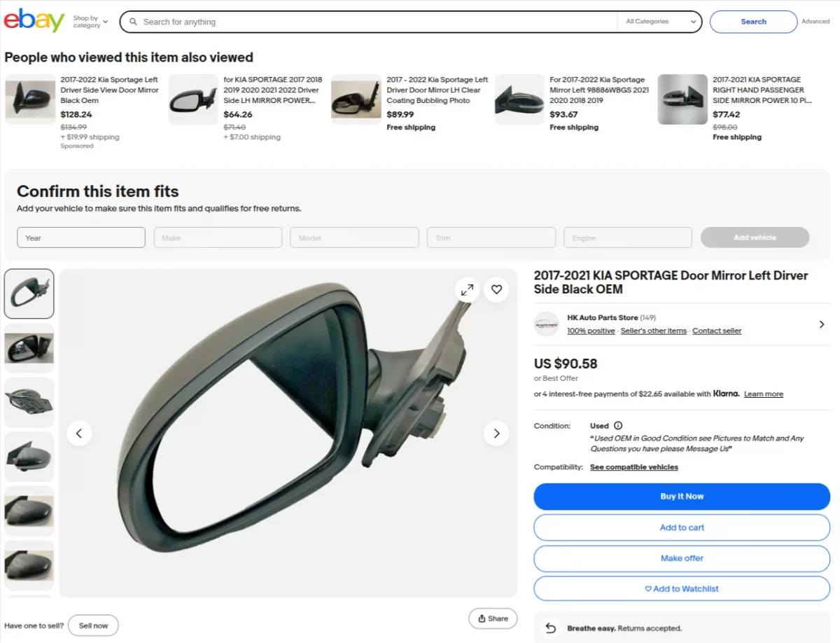This screenshot has height=643, width=840.
Task: Open the Year selector under Confirm this item fits
Action: [80, 237]
